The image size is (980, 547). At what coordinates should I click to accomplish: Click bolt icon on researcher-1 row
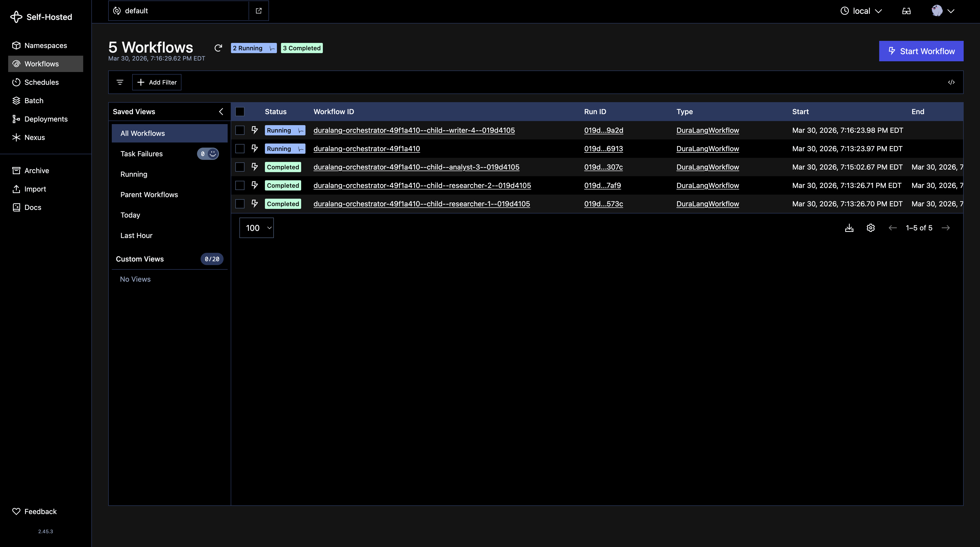(x=254, y=204)
